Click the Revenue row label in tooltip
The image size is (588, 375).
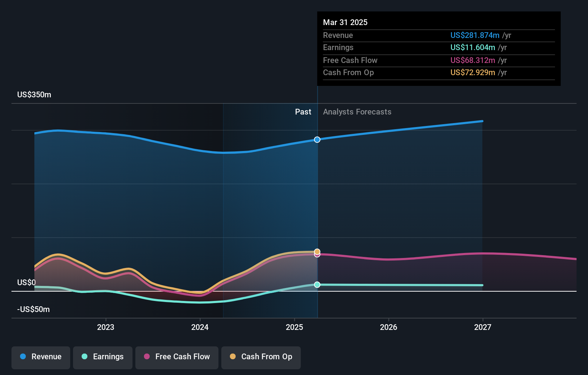coord(338,35)
